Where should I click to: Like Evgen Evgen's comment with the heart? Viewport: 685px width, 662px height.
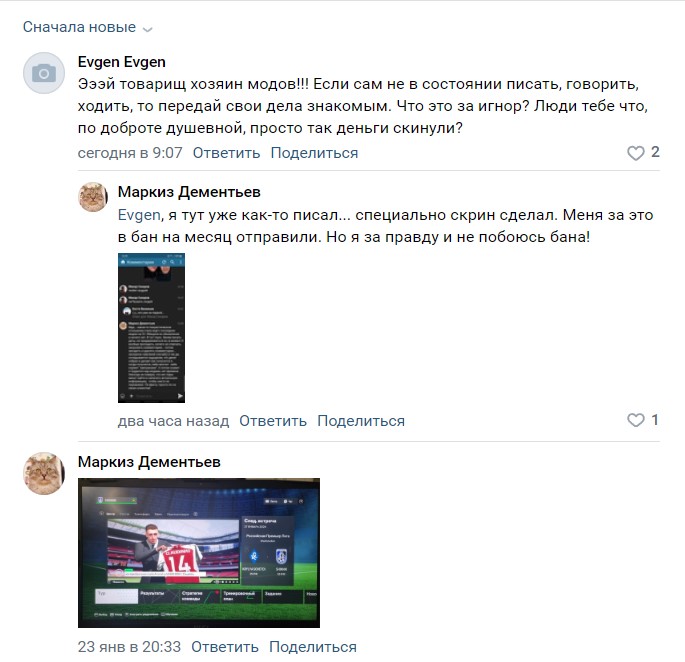point(636,153)
